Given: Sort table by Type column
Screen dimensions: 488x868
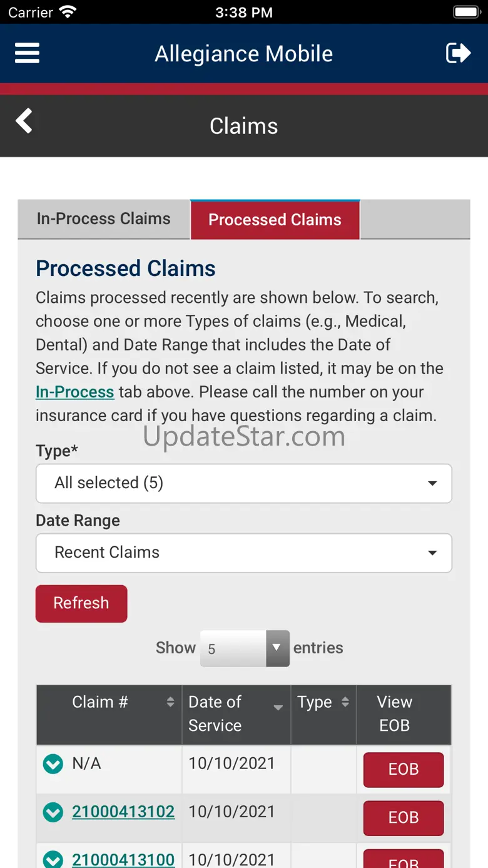Looking at the screenshot, I should (323, 702).
